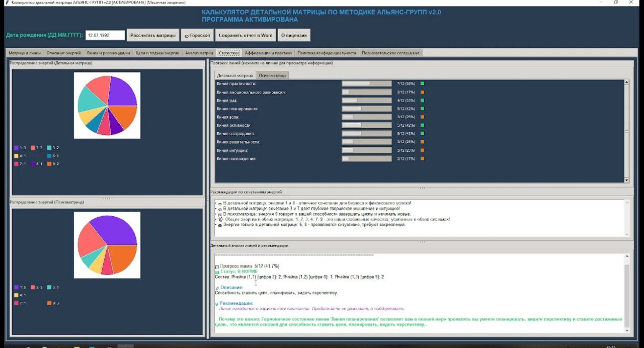The height and width of the screenshot is (348, 644).
Task: Click the progress list scrollbar up arrow
Action: pos(627,82)
